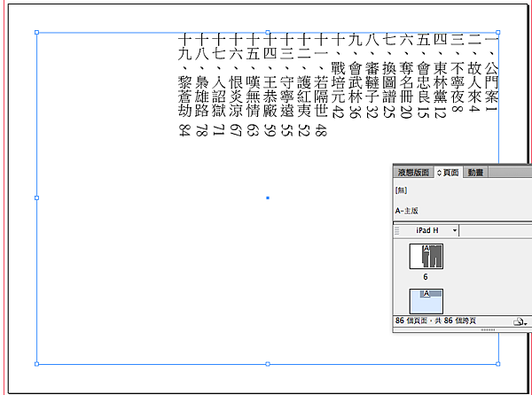532x395 pixels.
Task: Click the page number 6 label
Action: (x=426, y=277)
